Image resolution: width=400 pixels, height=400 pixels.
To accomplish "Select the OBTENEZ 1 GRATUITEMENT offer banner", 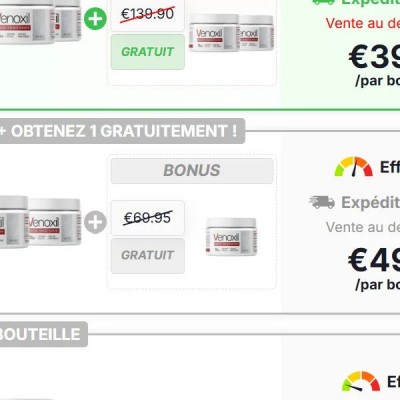I will coord(122,131).
